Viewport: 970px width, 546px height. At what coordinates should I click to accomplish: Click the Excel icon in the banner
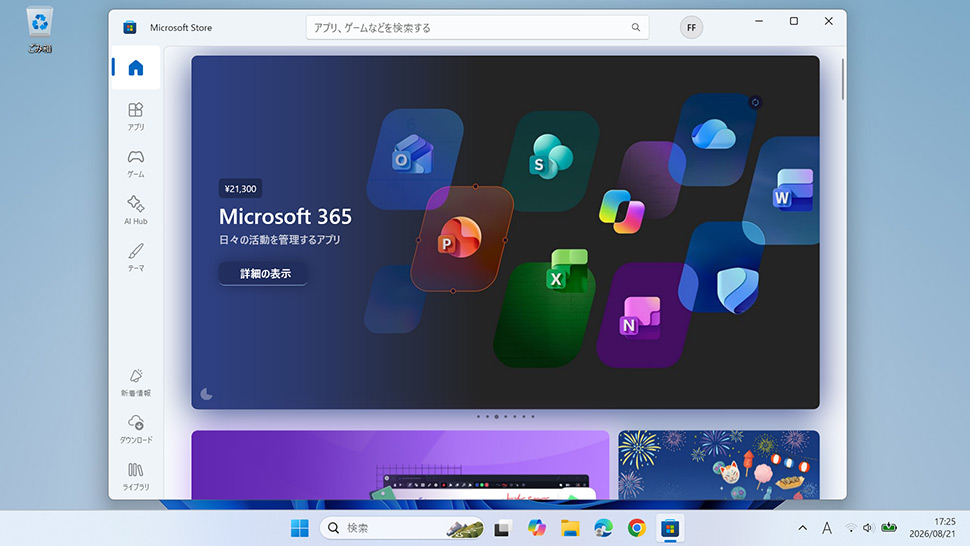tap(567, 270)
